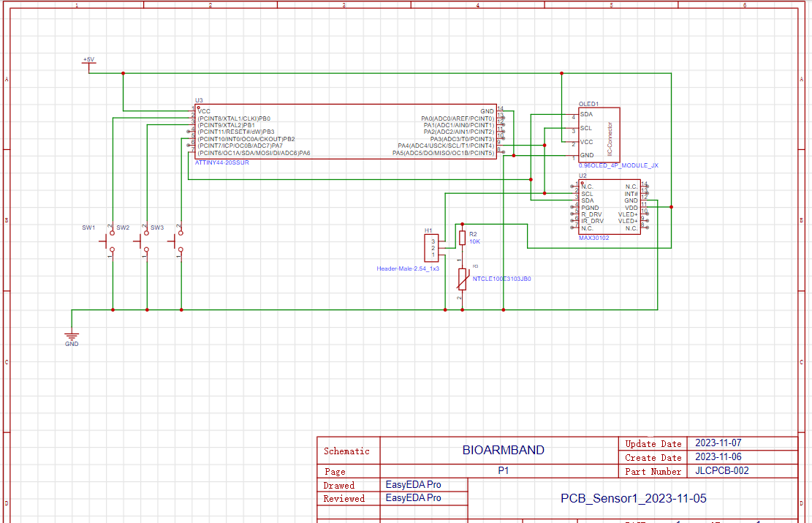Select the resistor R2 symbol
812x523 pixels.
tap(463, 237)
